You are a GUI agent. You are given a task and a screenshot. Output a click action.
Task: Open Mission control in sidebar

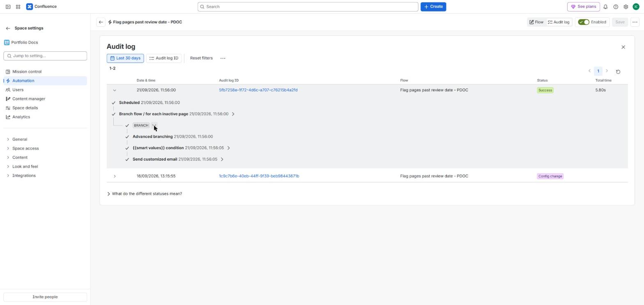[45, 72]
